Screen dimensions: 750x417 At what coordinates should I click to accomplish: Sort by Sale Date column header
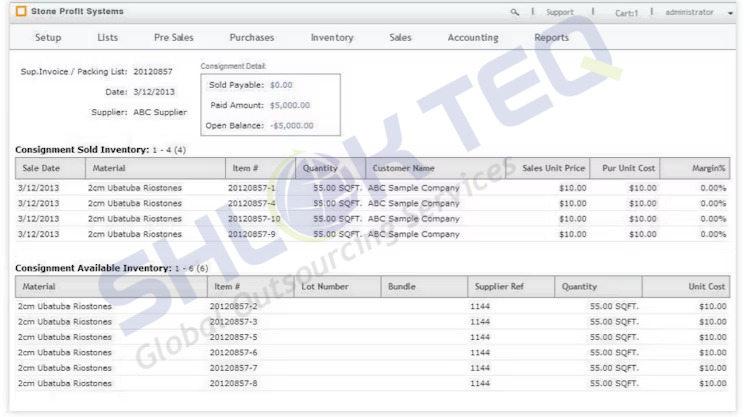pyautogui.click(x=50, y=168)
